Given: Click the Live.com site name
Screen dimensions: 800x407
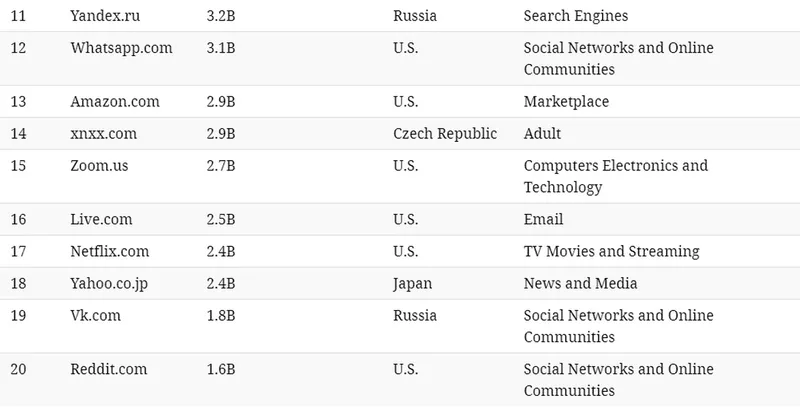Looking at the screenshot, I should tap(101, 219).
